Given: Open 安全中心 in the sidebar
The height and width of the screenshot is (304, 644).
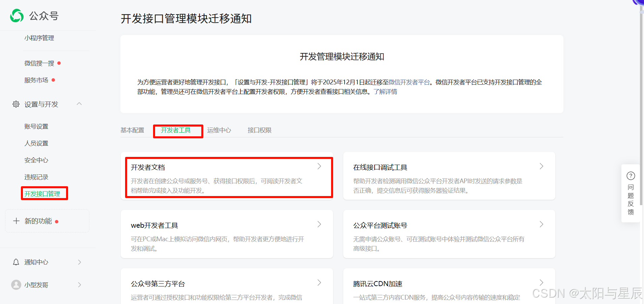Looking at the screenshot, I should pyautogui.click(x=36, y=160).
